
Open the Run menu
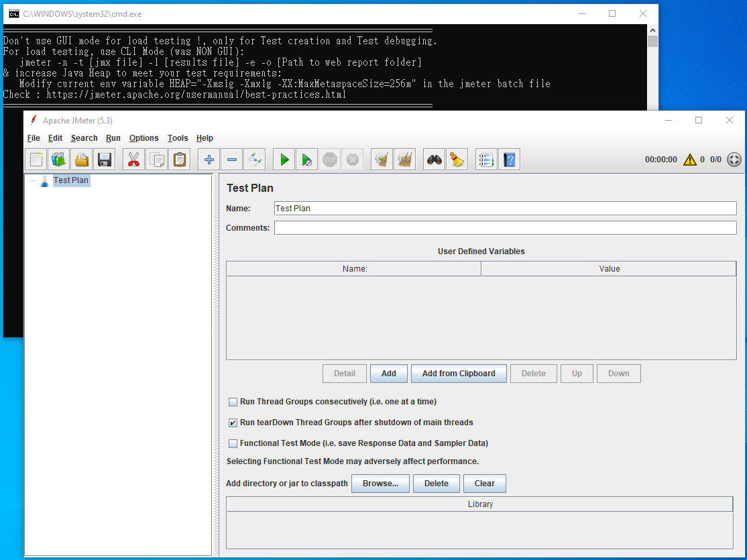tap(113, 138)
